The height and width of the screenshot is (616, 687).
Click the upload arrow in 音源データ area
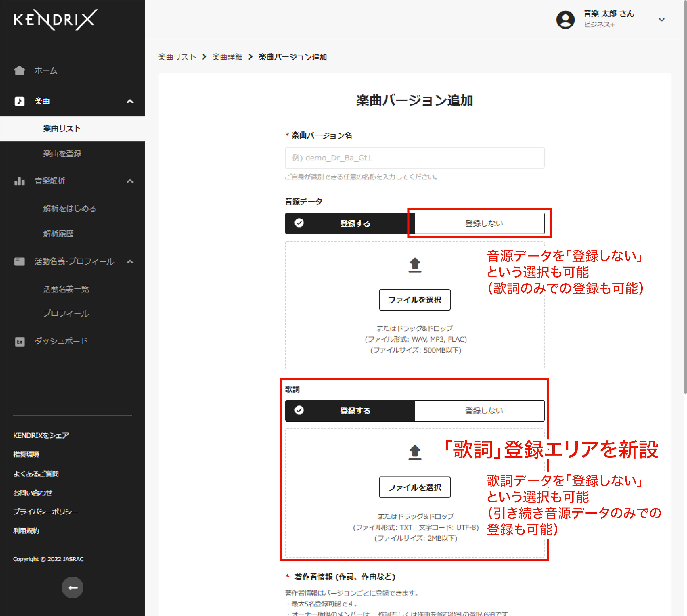tap(415, 264)
